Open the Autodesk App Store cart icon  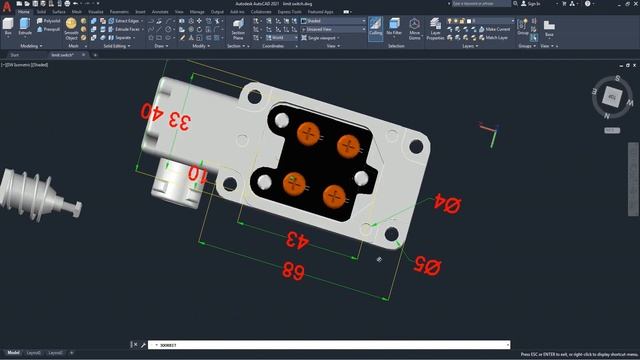click(x=564, y=4)
